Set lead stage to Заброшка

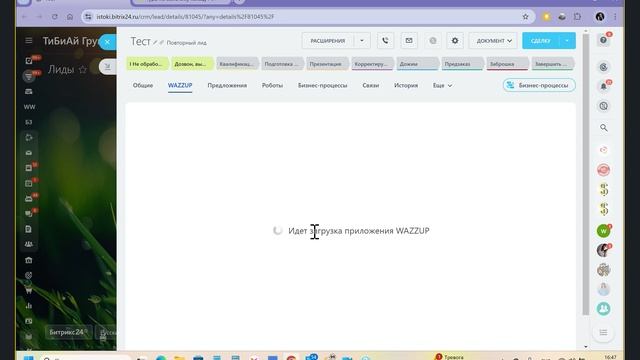pyautogui.click(x=507, y=64)
